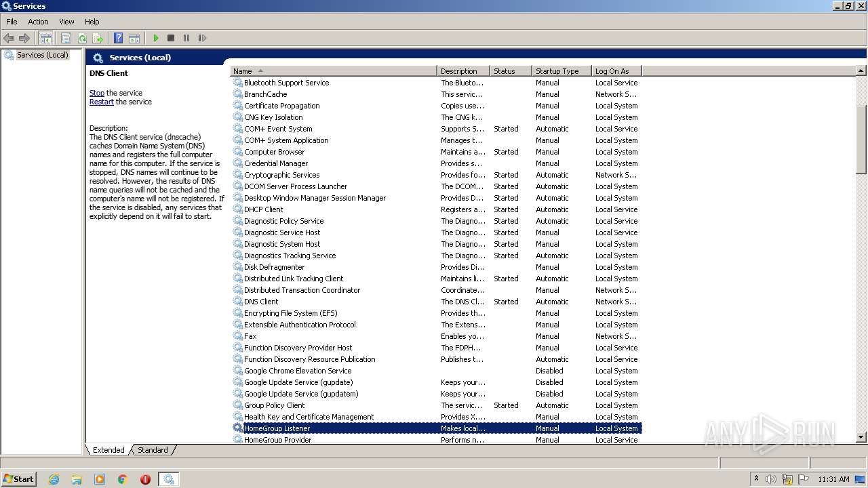The height and width of the screenshot is (488, 868).
Task: Open Windows Explorer from the taskbar
Action: [77, 479]
